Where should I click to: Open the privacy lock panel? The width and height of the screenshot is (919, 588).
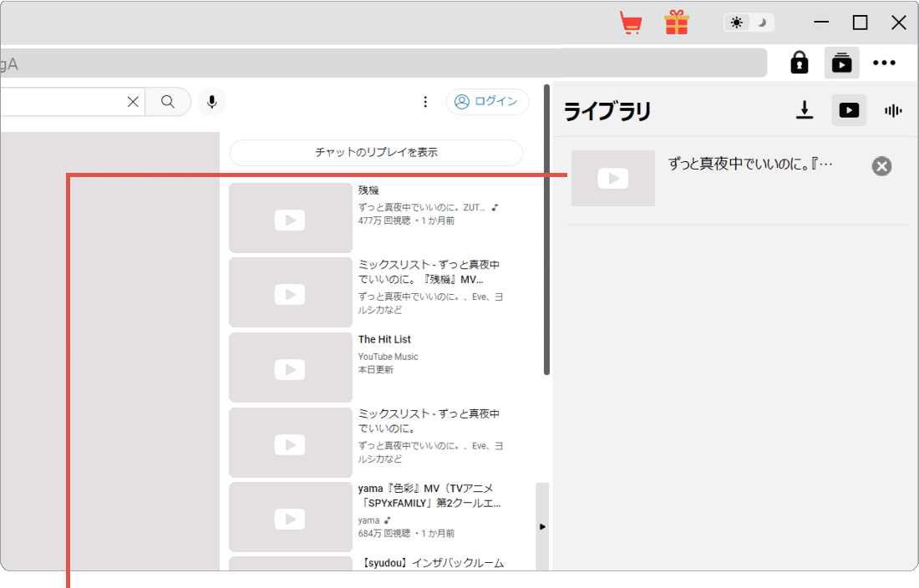click(799, 63)
